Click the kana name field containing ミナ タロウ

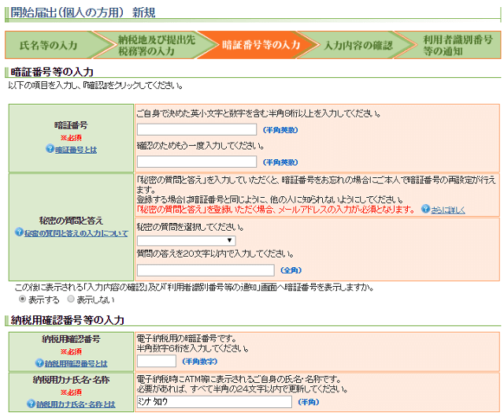213,402
